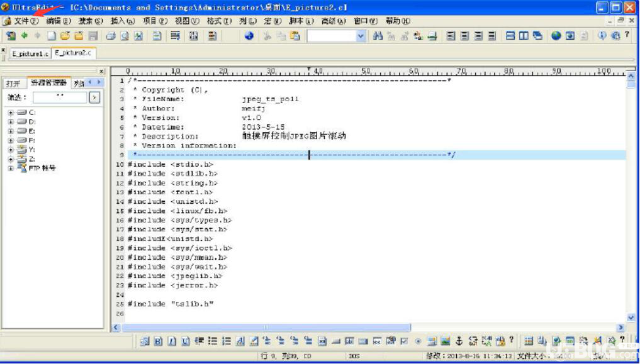Tile windows horizontally icon

[x=510, y=36]
